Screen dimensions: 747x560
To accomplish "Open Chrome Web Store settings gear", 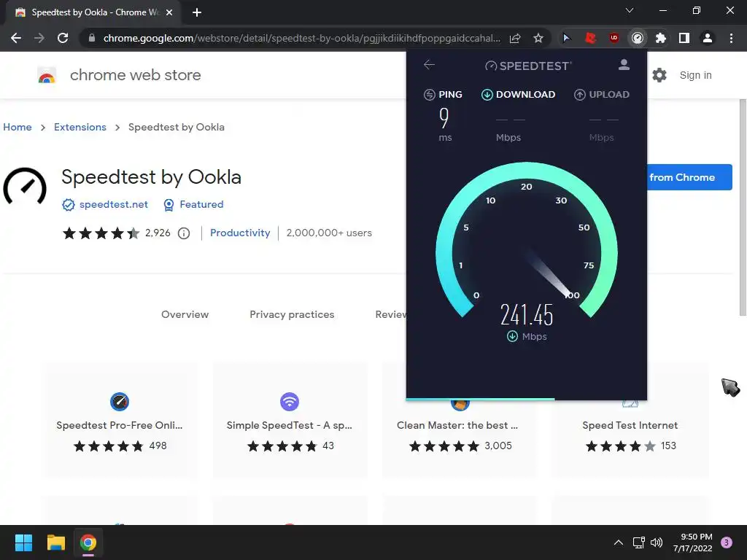I will 659,75.
